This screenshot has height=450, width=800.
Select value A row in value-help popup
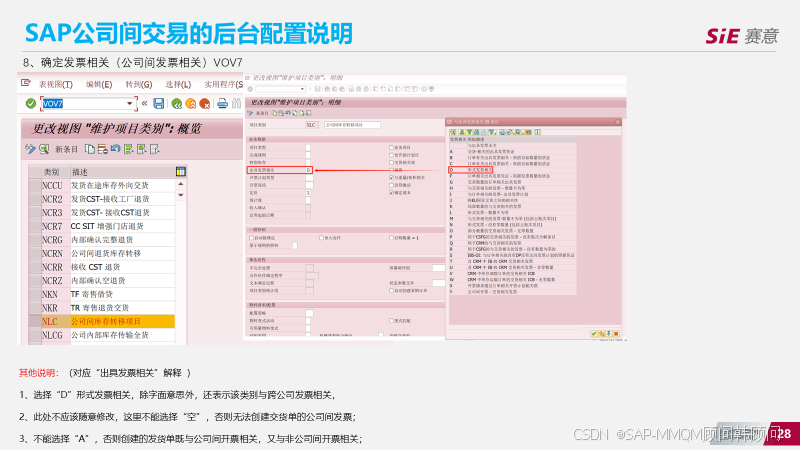click(x=512, y=152)
